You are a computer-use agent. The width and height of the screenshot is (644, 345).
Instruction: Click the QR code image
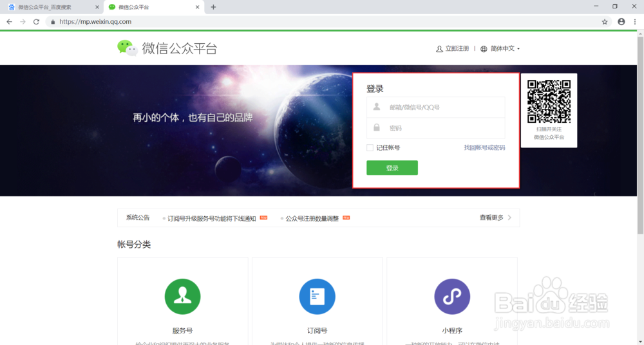pyautogui.click(x=549, y=101)
